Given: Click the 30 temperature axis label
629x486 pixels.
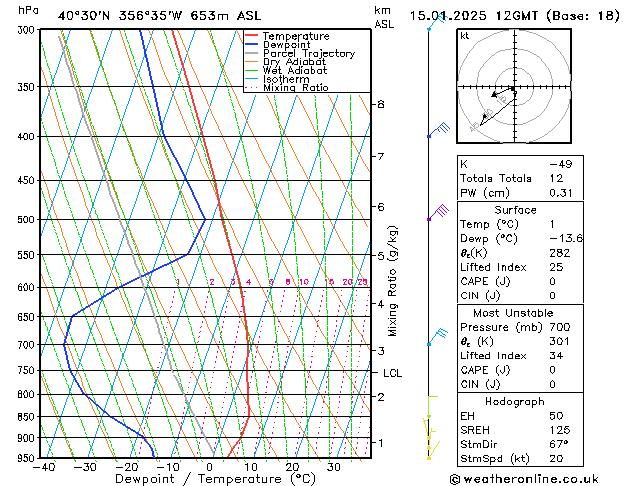Looking at the screenshot, I should click(x=334, y=468).
